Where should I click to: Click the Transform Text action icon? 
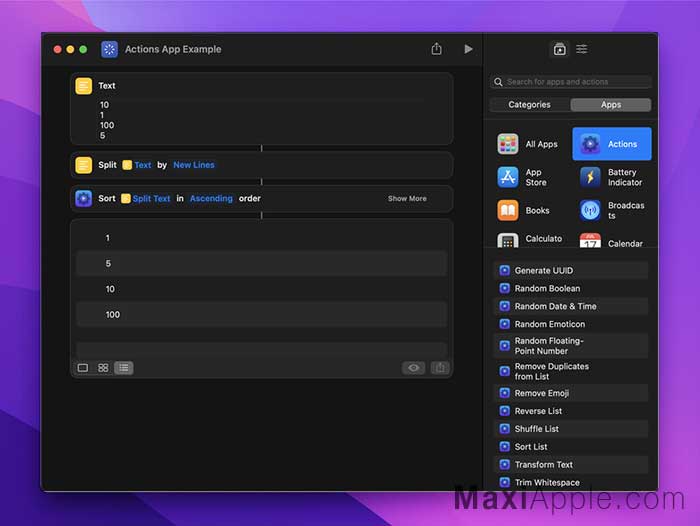(504, 464)
